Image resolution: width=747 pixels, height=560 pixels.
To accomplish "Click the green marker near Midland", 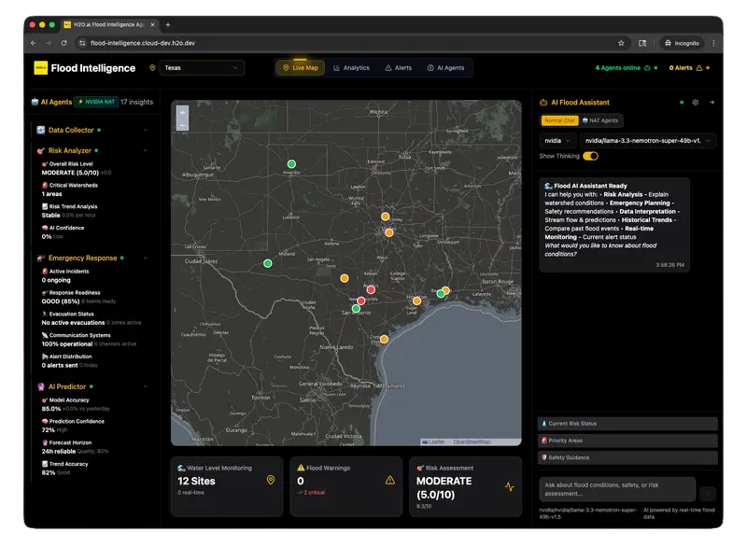I will 268,263.
